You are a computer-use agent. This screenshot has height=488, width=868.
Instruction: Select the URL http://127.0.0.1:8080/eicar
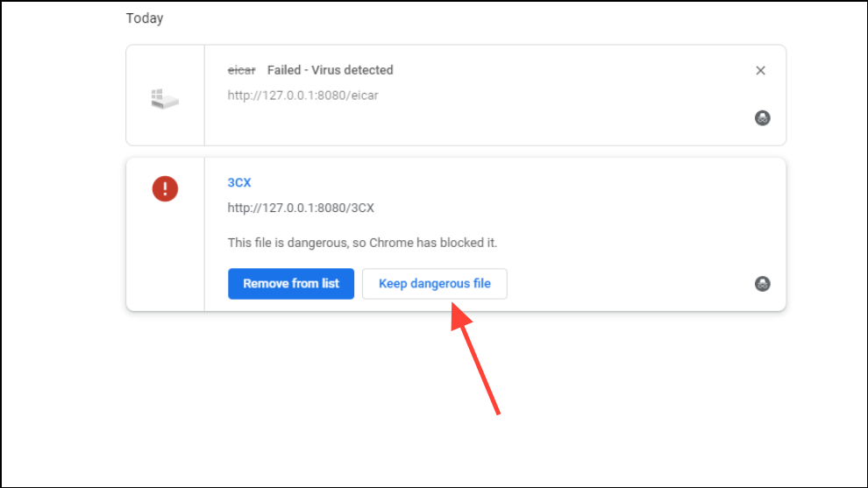click(x=302, y=95)
